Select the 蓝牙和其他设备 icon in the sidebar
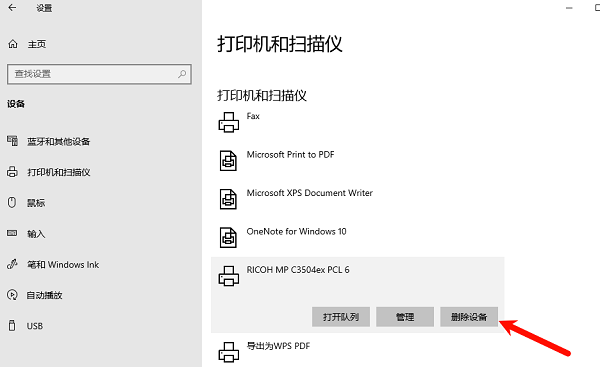 click(x=12, y=141)
